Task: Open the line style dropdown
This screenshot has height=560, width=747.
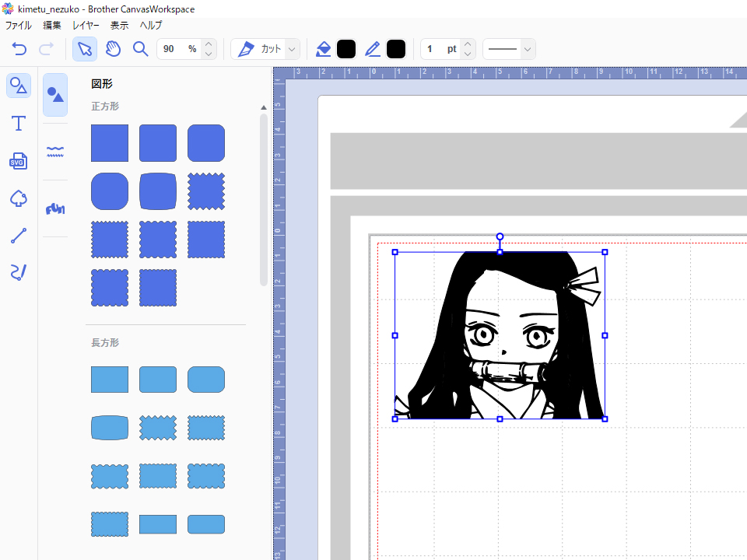Action: [509, 49]
